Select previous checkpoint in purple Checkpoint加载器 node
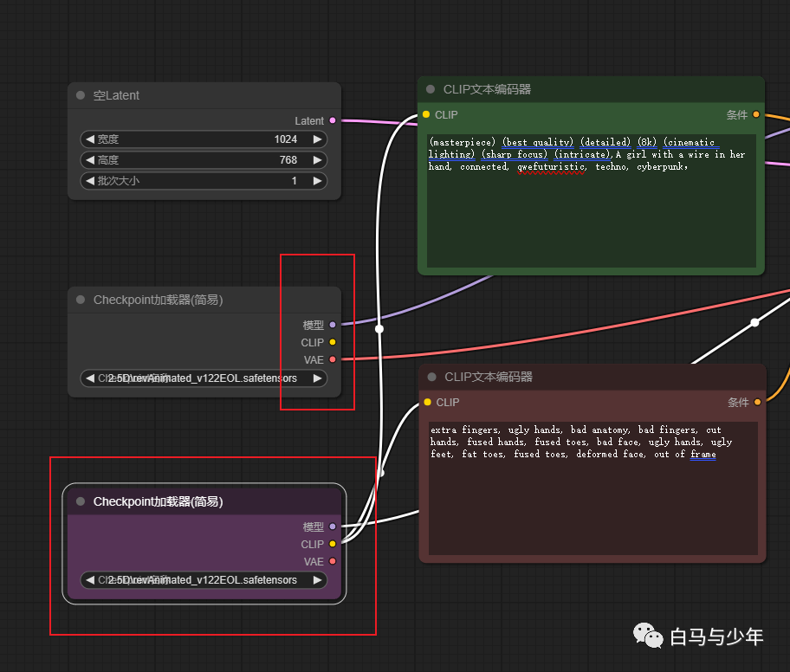Image resolution: width=790 pixels, height=672 pixels. [x=91, y=580]
